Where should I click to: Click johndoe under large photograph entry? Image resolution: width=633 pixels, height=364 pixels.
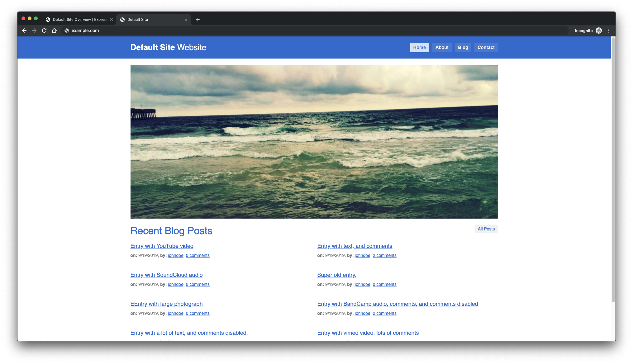[176, 313]
